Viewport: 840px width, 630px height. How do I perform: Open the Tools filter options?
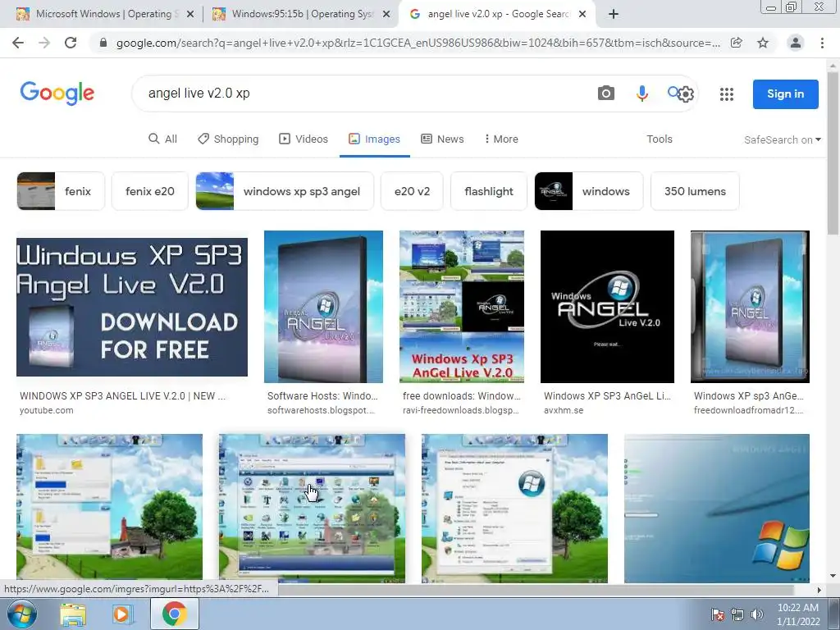coord(659,139)
